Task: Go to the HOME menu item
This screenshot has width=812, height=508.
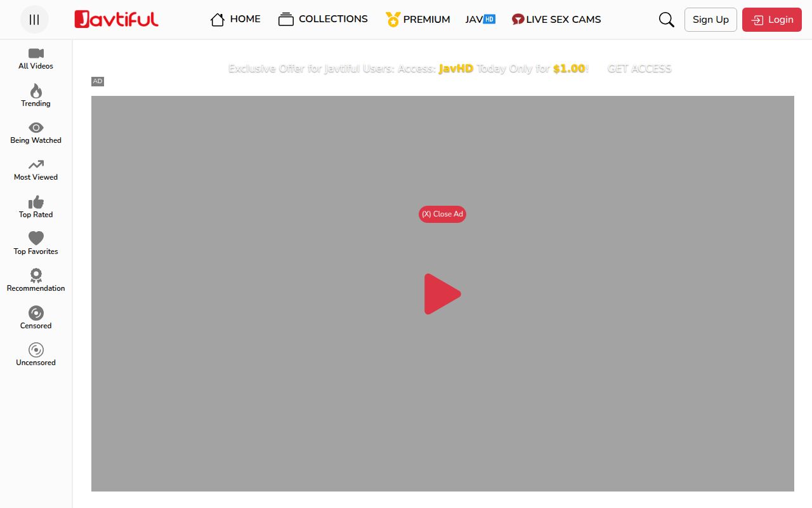Action: click(x=235, y=19)
